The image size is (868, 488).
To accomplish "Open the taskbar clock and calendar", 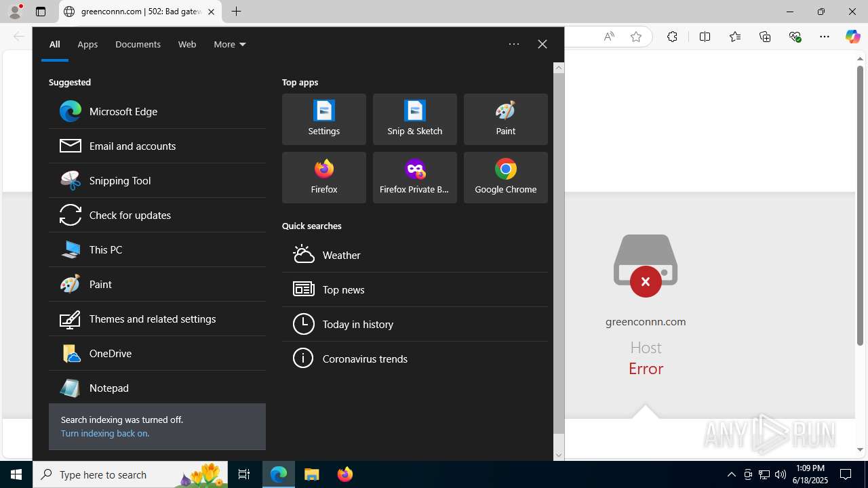I will click(x=810, y=474).
